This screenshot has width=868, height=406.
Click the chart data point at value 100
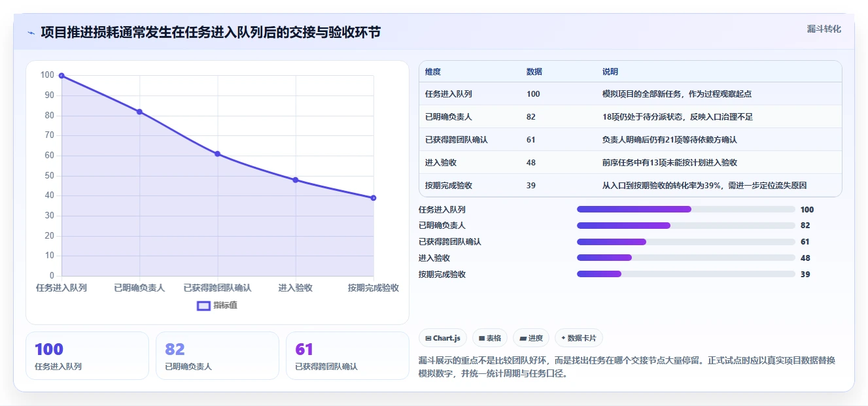click(61, 76)
